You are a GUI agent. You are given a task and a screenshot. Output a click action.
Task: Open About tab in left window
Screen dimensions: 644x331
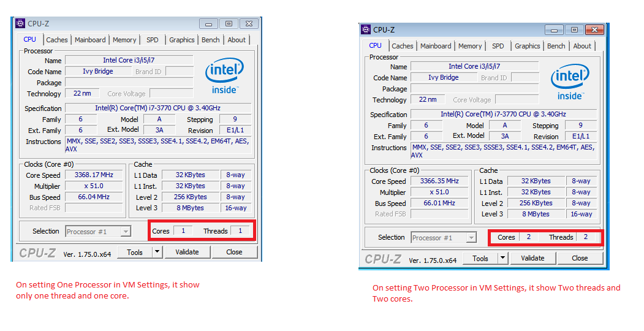point(237,40)
